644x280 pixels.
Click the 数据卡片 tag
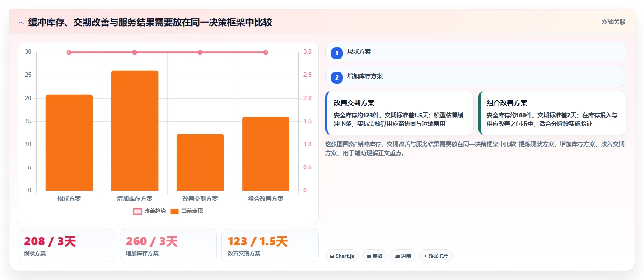point(436,256)
